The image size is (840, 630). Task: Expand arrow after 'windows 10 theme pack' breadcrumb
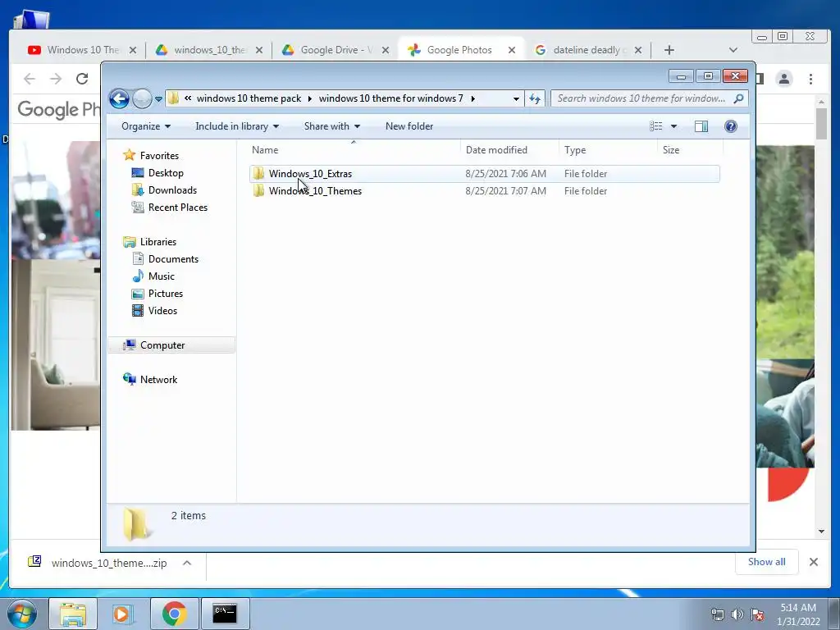(x=309, y=98)
